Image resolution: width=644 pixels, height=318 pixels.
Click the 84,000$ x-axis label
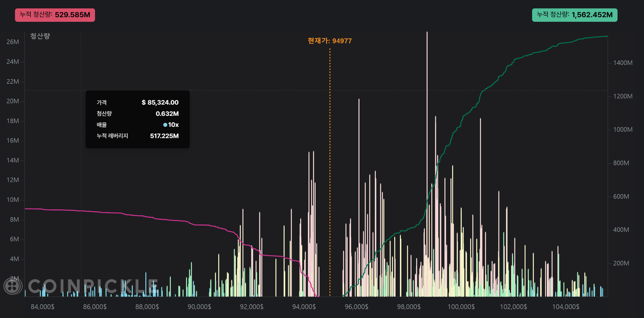pyautogui.click(x=42, y=307)
